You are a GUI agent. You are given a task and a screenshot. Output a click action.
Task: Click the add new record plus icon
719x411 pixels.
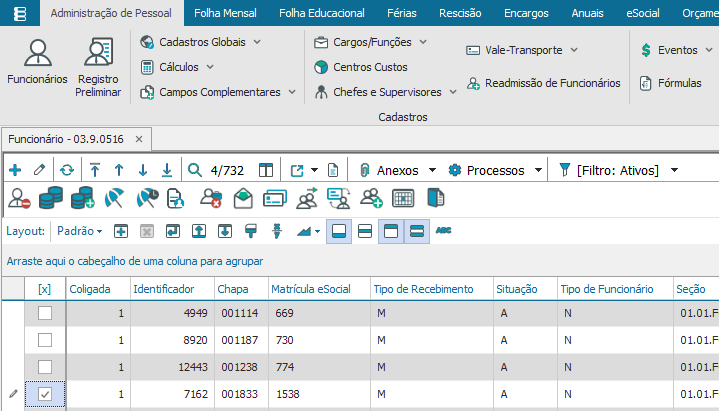tap(15, 170)
